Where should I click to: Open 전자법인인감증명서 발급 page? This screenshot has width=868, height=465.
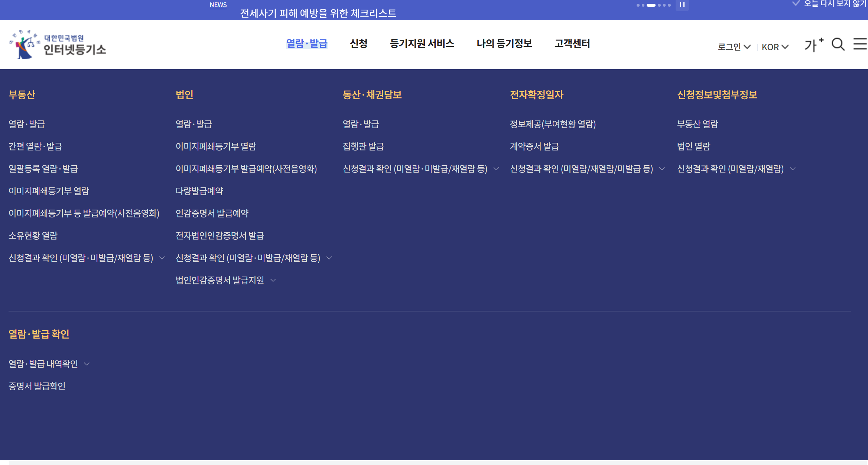pyautogui.click(x=220, y=236)
